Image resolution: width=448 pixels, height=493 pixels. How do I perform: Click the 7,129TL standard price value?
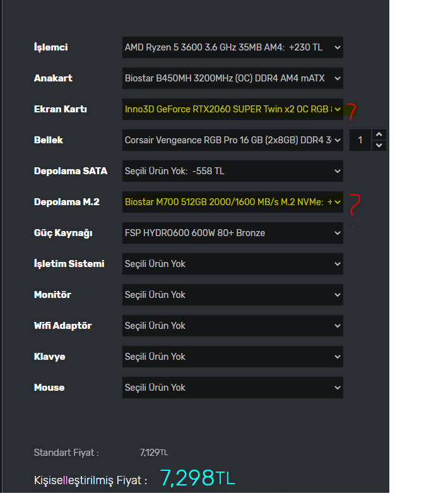[x=154, y=453]
